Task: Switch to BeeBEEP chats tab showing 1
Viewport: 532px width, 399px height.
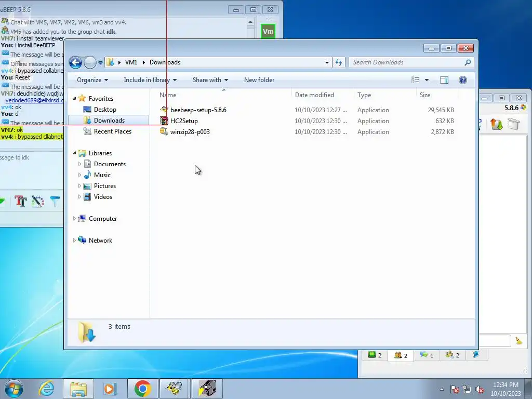Action: pos(427,355)
